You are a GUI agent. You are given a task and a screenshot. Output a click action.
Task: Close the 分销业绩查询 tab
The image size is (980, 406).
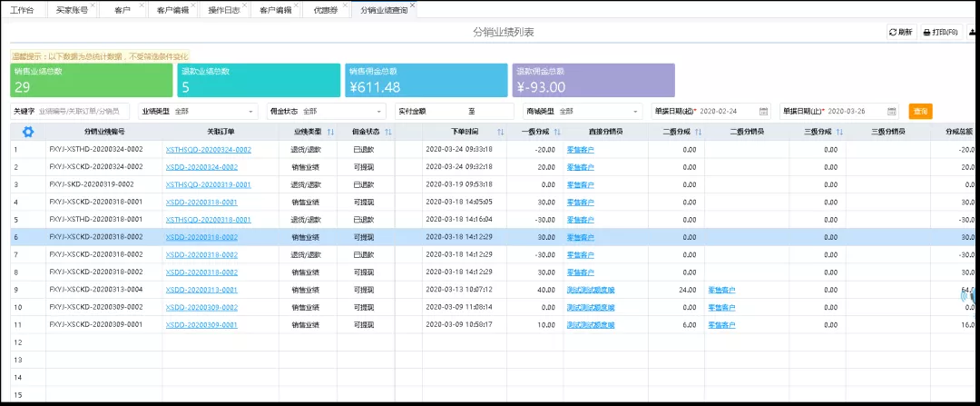(412, 5)
